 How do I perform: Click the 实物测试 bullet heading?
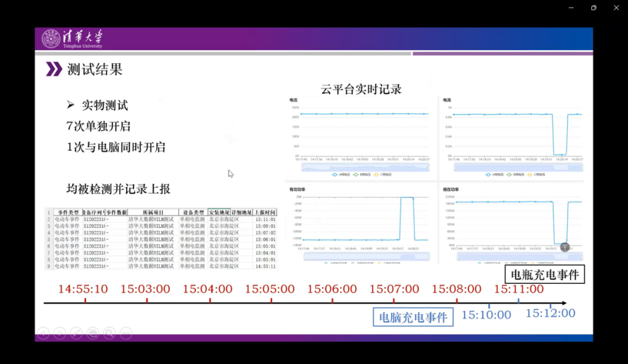coord(105,105)
